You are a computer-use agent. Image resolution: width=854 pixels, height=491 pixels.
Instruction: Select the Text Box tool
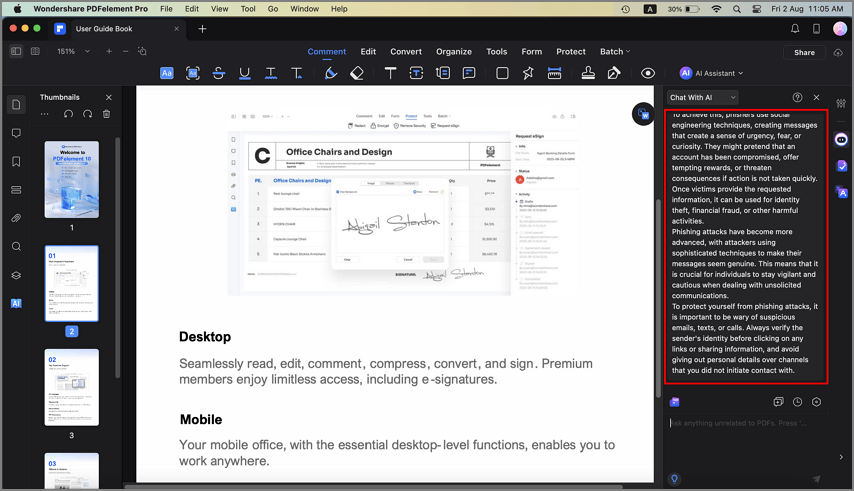416,73
